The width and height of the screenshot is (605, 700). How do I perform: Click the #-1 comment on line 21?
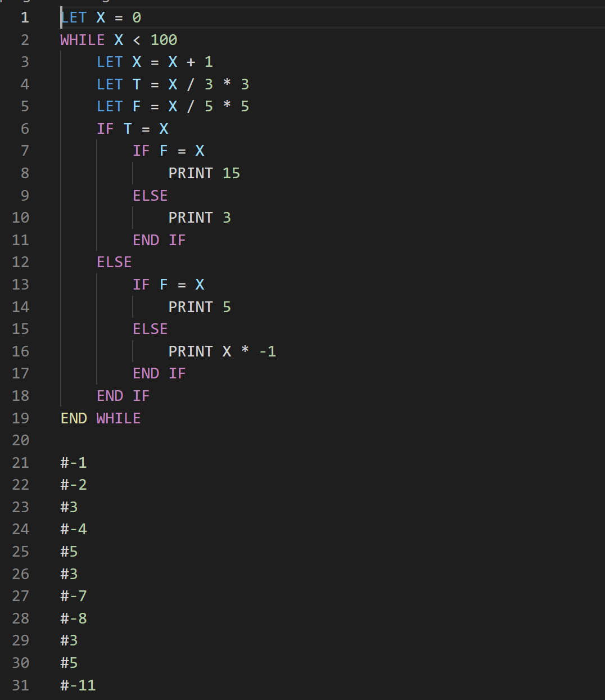click(x=74, y=463)
